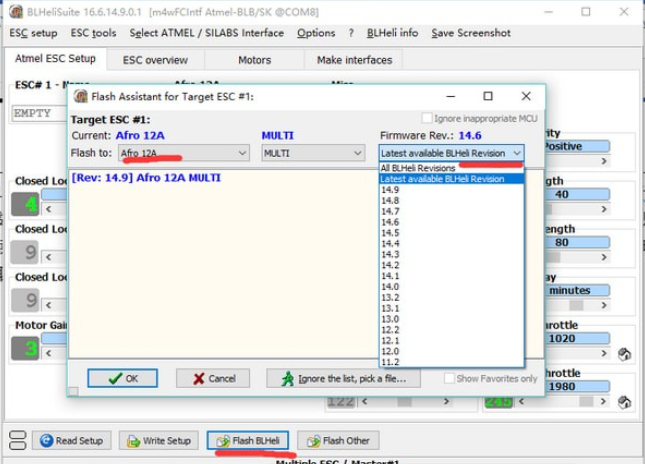
Task: Click the ESC selector icon left of Read Setup
Action: pyautogui.click(x=18, y=440)
